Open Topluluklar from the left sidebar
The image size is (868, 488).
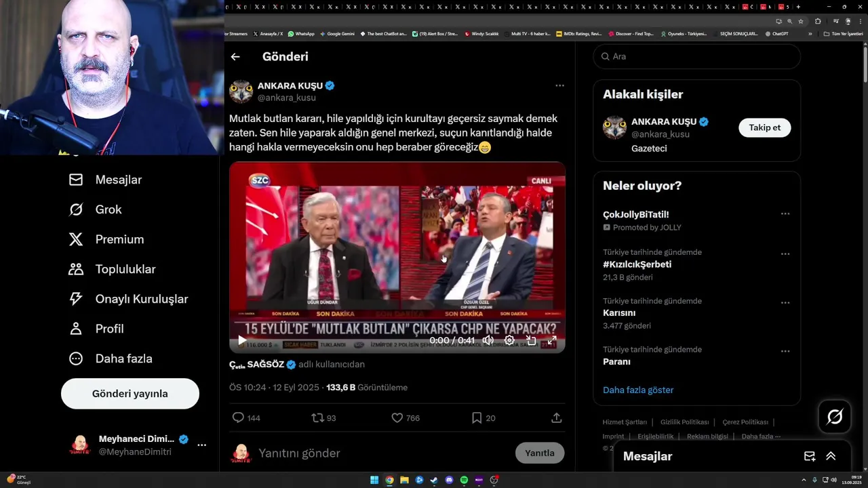(113, 269)
